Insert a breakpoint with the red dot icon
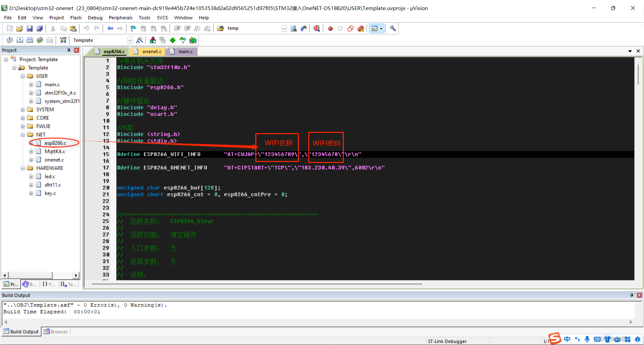The height and width of the screenshot is (345, 644). 330,28
